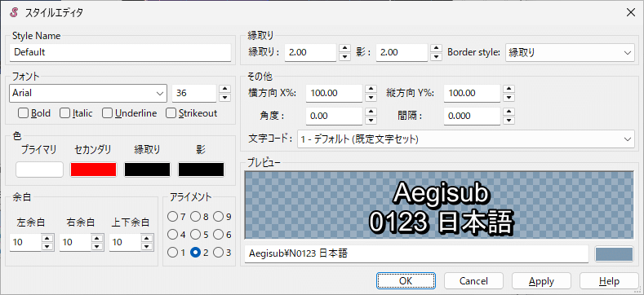Viewport: 644px width, 295px height.
Task: Click the Style Name field Default
Action: pos(120,52)
